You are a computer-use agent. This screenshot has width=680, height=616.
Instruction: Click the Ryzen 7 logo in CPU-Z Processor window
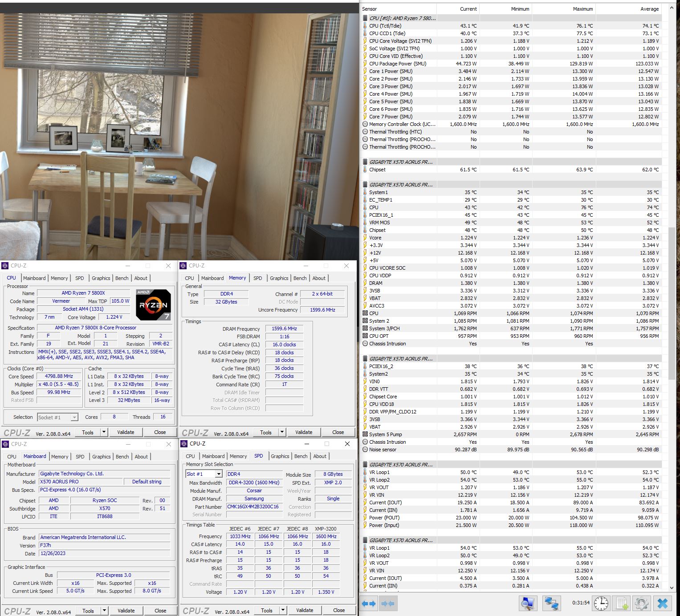pos(154,304)
